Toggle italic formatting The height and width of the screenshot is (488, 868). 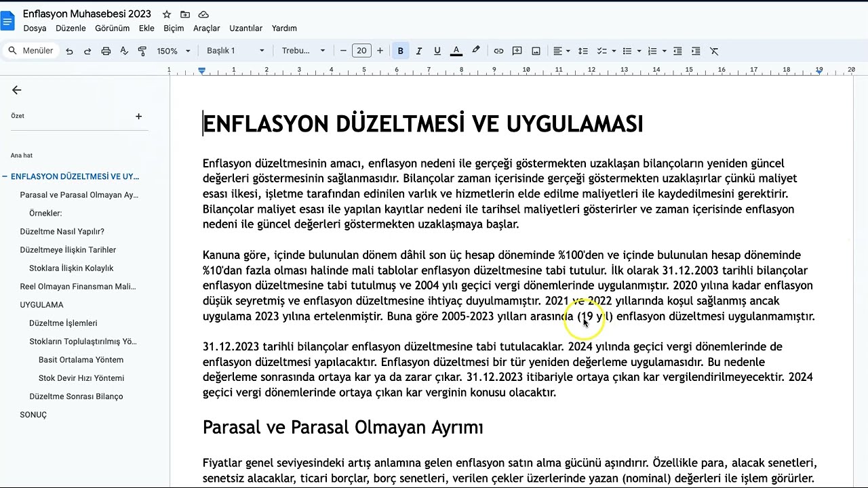coord(419,51)
